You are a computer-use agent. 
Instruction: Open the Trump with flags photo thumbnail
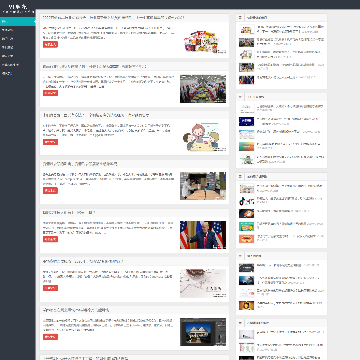coord(203,235)
